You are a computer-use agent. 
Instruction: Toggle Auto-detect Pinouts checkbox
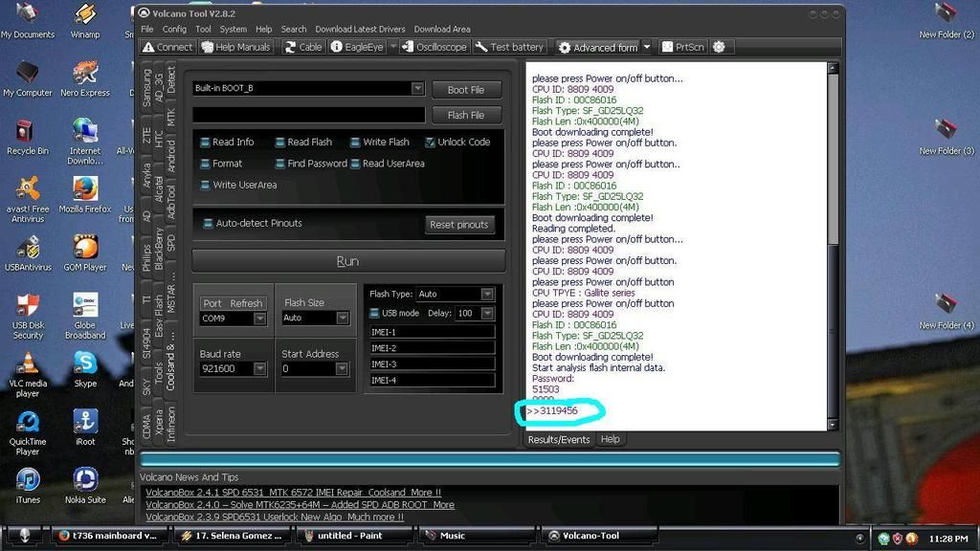[208, 224]
